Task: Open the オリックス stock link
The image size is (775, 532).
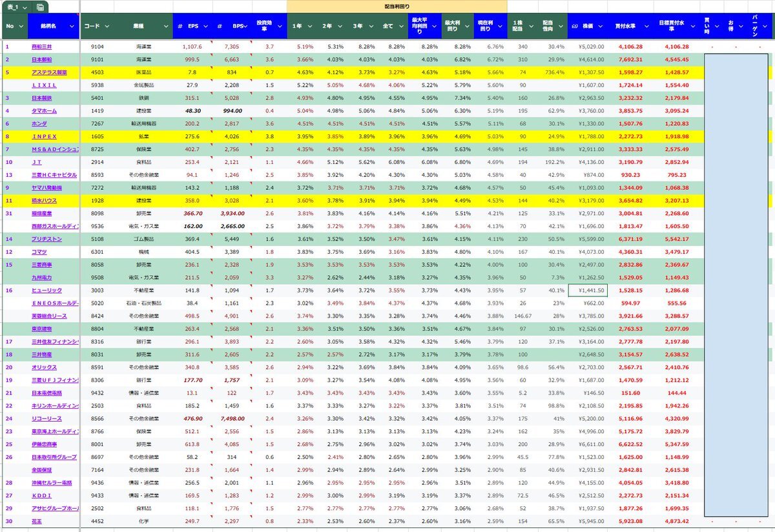Action: [x=43, y=367]
